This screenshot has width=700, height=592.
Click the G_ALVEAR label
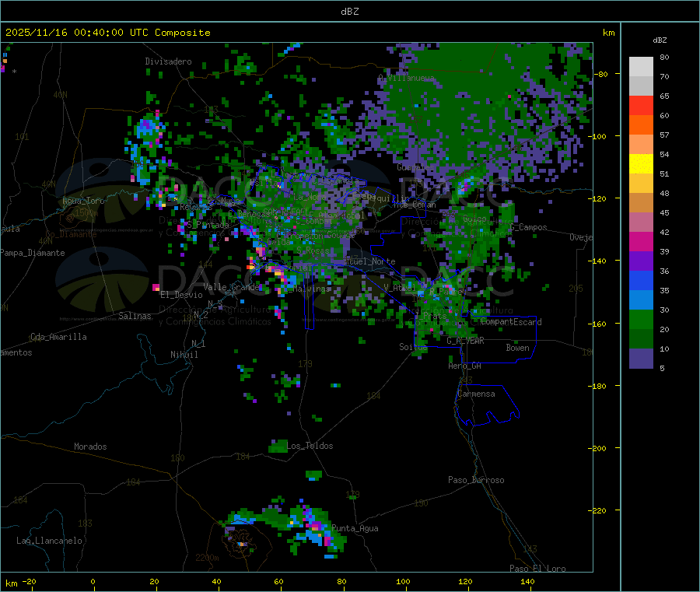(x=465, y=341)
